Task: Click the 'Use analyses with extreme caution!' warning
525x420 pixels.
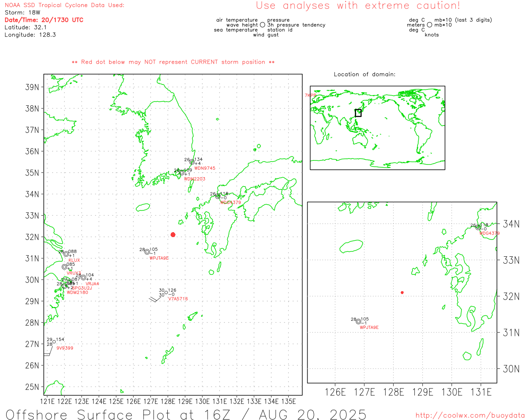Action: [358, 6]
